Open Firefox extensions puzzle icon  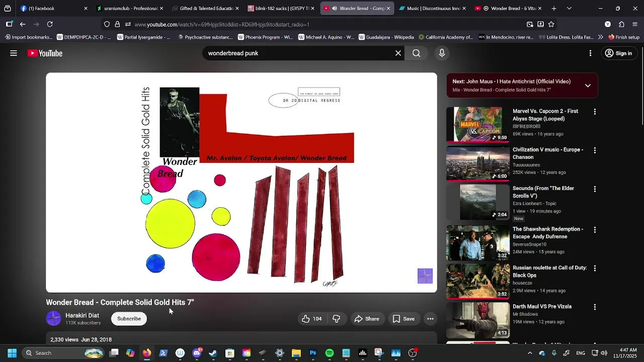(x=622, y=24)
